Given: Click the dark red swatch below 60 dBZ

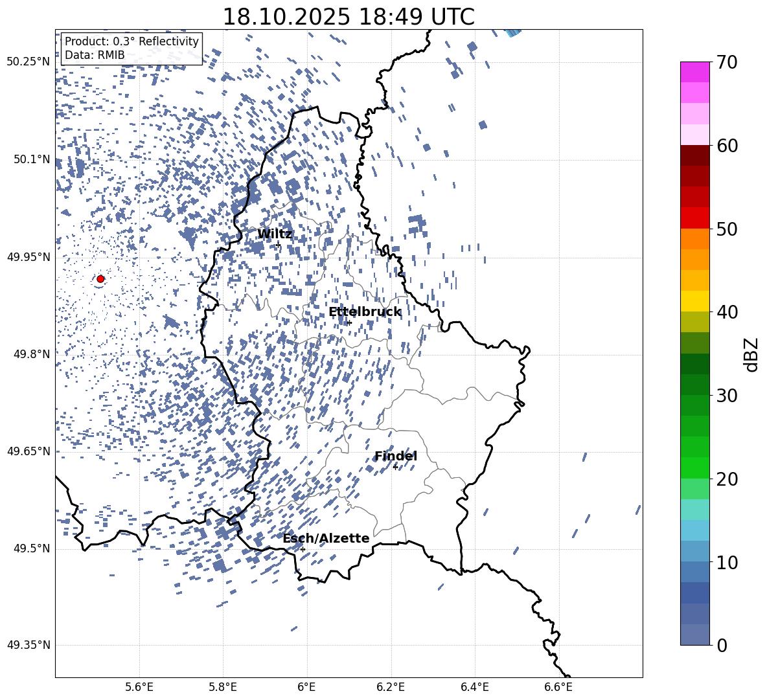Looking at the screenshot, I should tap(694, 155).
